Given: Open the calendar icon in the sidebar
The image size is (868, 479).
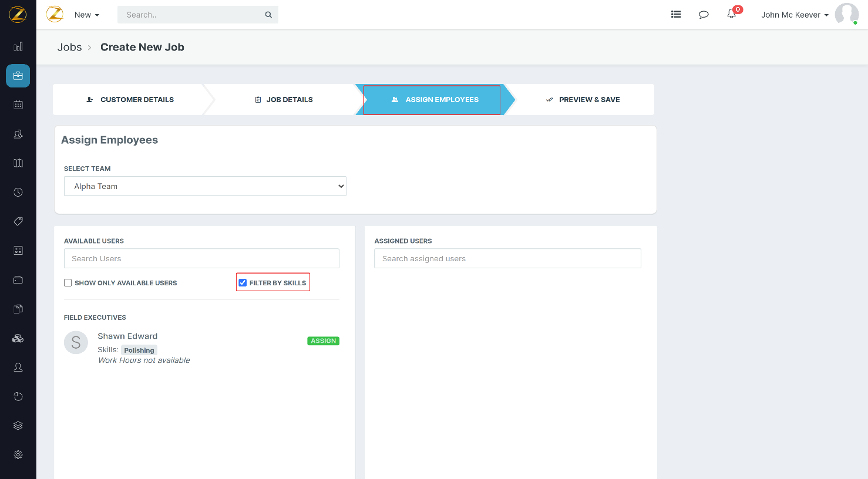Looking at the screenshot, I should pyautogui.click(x=18, y=104).
